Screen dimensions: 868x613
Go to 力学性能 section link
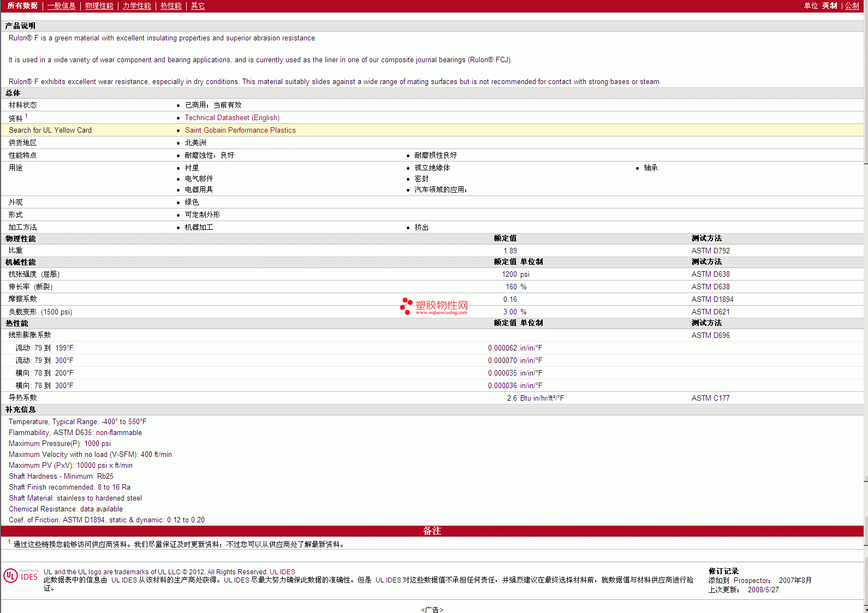pos(136,5)
